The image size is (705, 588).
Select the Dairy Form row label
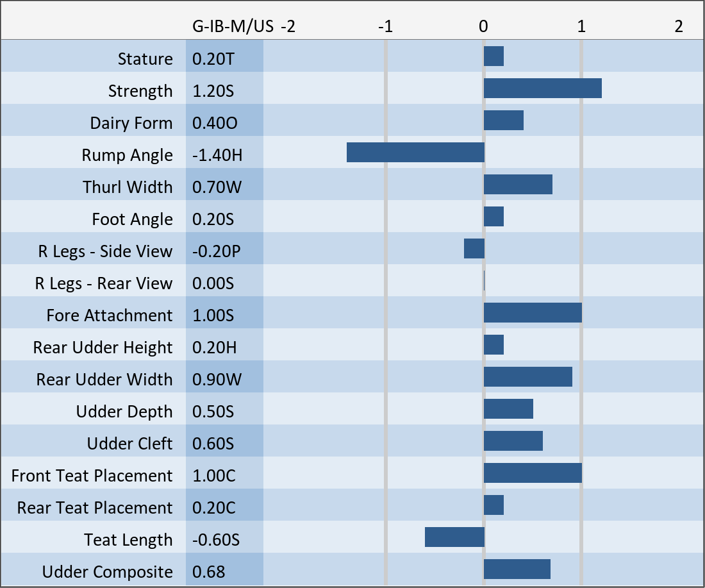[131, 123]
